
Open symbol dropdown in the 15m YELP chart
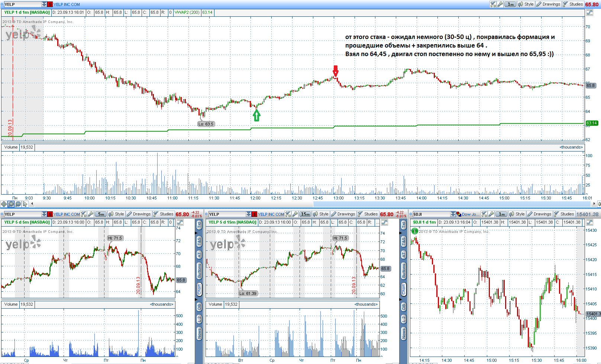point(249,214)
